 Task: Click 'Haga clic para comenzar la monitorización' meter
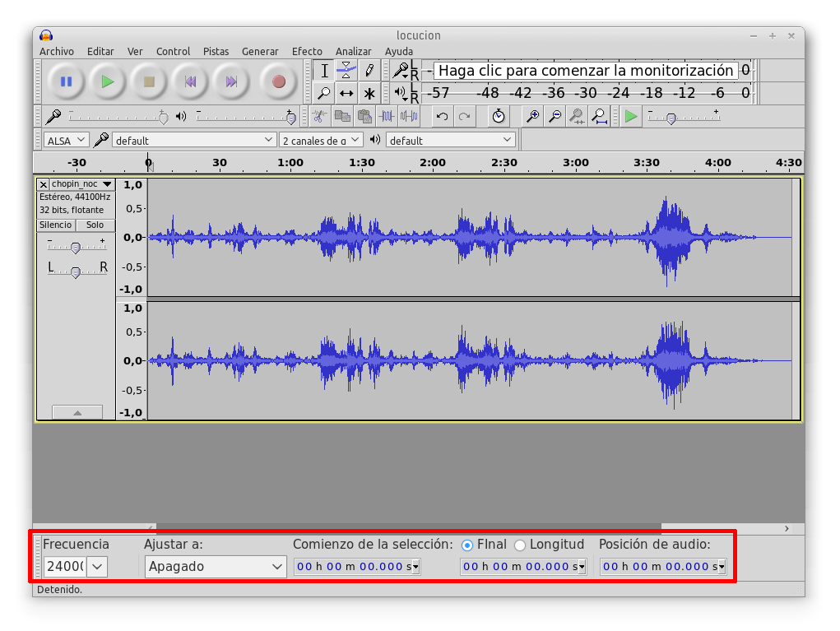586,70
